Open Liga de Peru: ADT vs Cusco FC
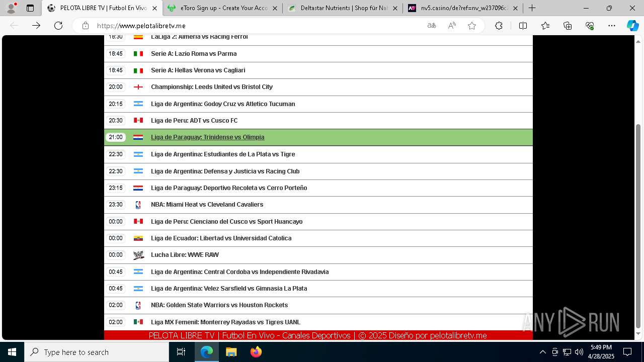644x362 pixels. click(x=194, y=121)
